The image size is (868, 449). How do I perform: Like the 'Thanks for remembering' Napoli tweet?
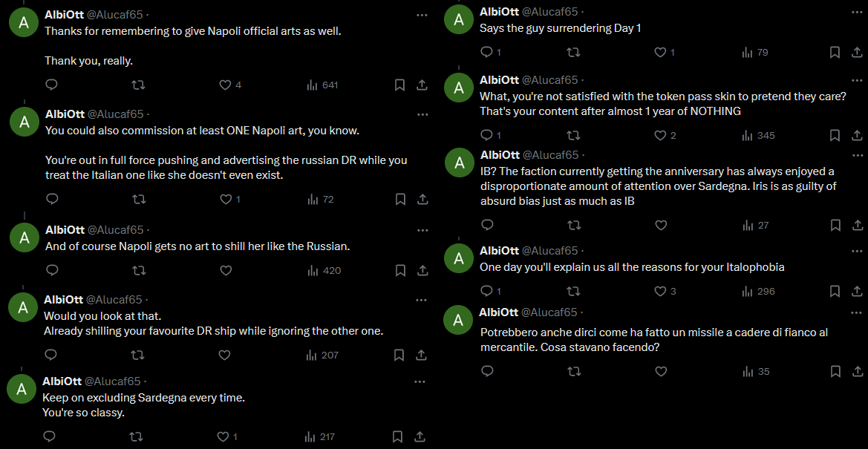click(x=225, y=85)
